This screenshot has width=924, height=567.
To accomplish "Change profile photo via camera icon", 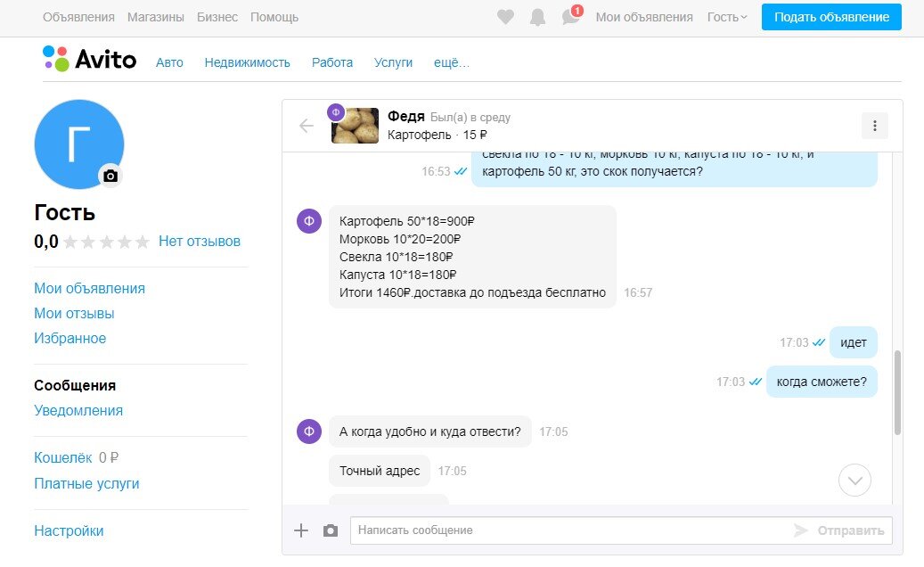I will (x=110, y=176).
